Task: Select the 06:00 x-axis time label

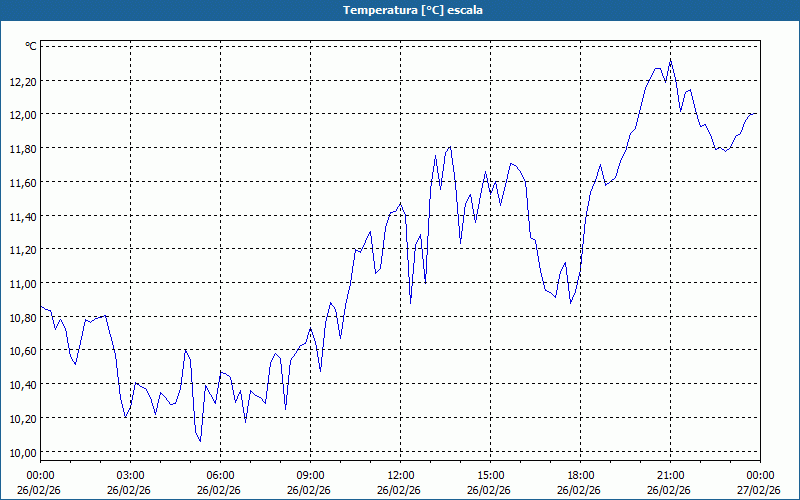Action: [x=220, y=475]
